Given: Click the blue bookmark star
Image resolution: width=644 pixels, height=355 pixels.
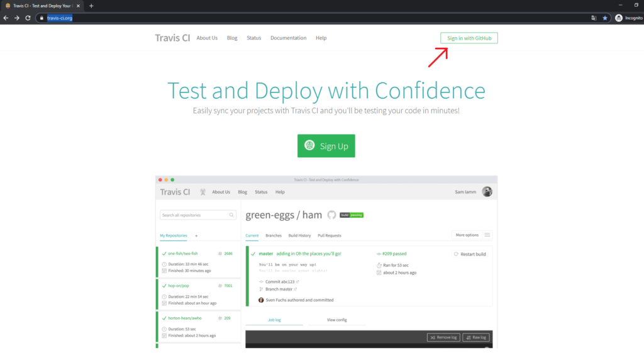Looking at the screenshot, I should click(605, 18).
